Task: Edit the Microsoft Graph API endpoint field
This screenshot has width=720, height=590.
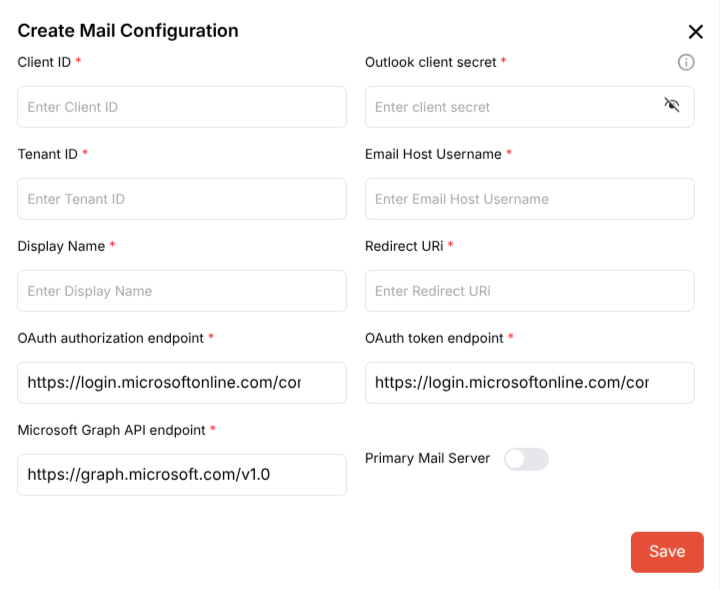Action: (182, 474)
